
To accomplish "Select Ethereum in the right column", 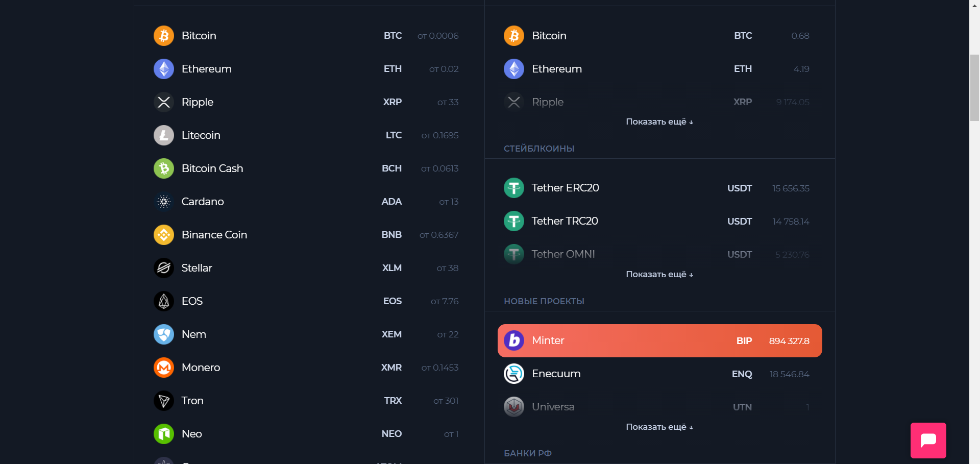I will coord(556,69).
